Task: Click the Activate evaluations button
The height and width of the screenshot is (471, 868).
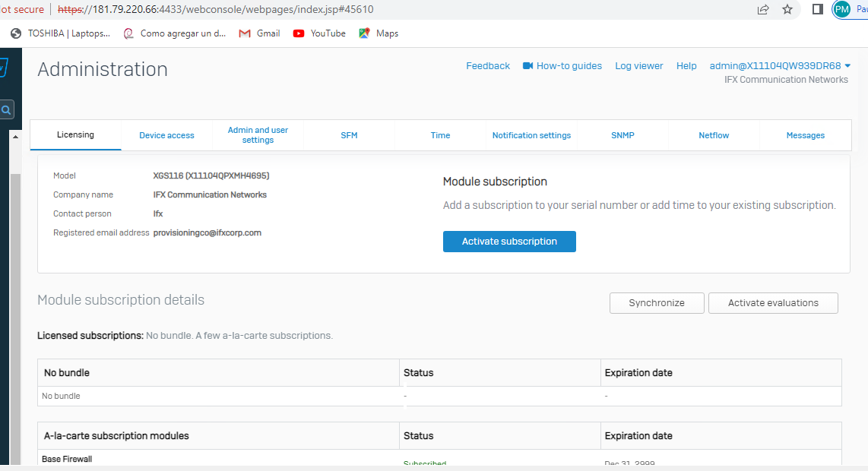Action: point(773,303)
